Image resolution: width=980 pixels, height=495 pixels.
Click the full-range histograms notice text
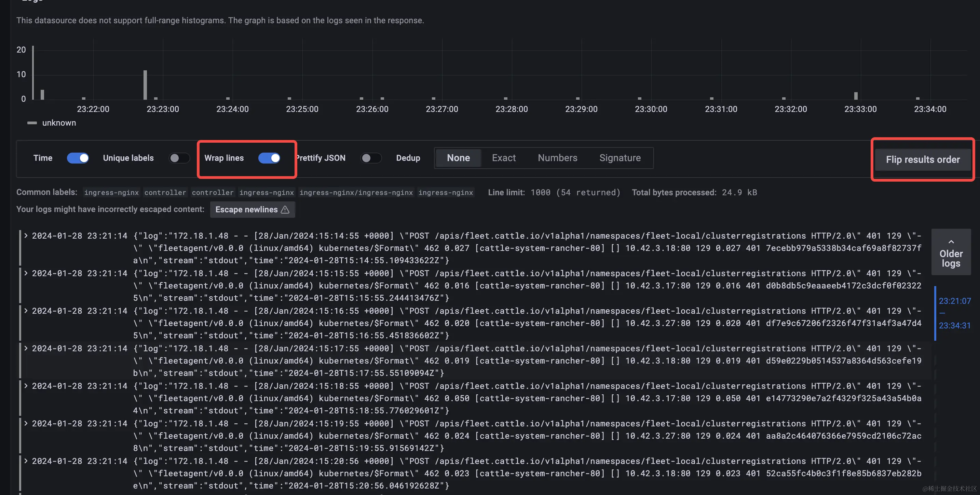220,20
